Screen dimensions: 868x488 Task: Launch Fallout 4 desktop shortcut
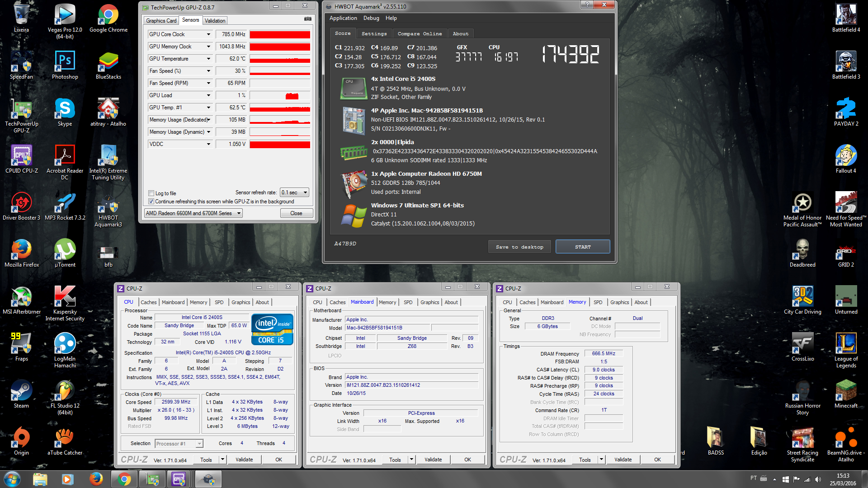[x=846, y=159]
